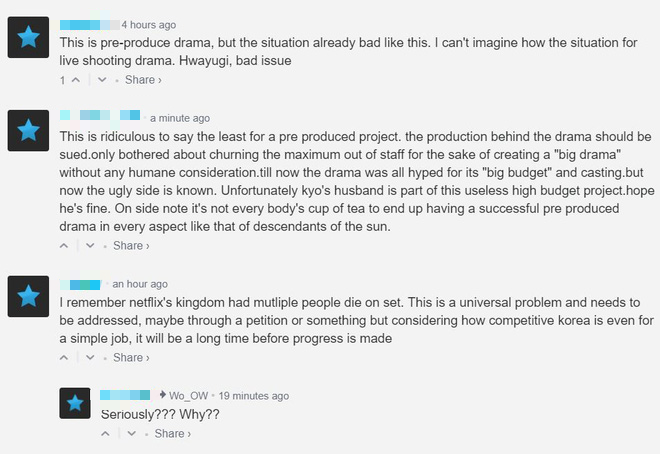The height and width of the screenshot is (454, 660).
Task: Open the star avatar of the a minute ago commenter
Action: 28,130
